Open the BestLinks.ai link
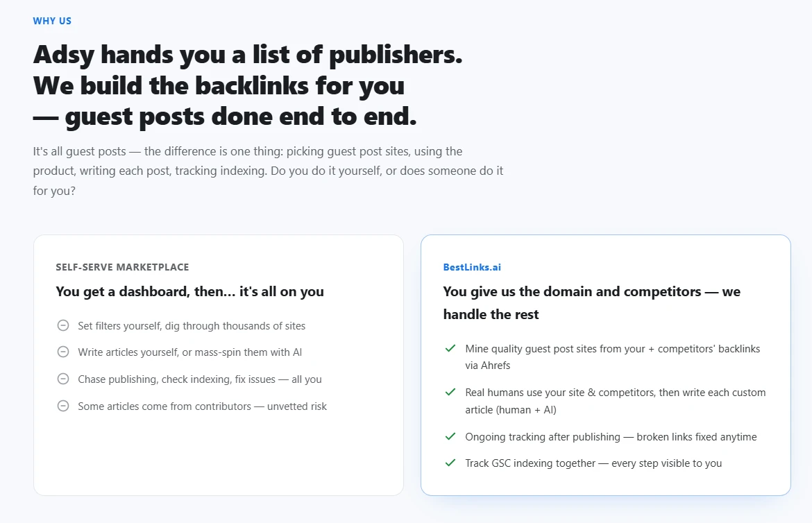The width and height of the screenshot is (812, 523). coord(472,267)
